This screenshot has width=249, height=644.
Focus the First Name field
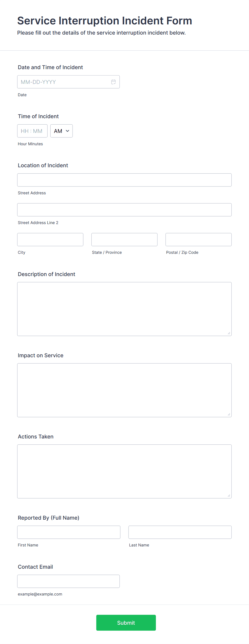69,532
